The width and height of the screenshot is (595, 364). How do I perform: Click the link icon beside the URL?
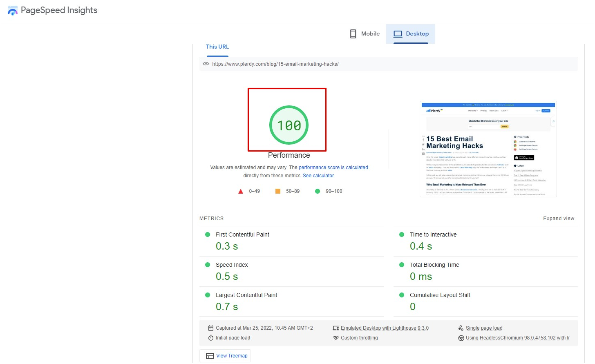pyautogui.click(x=206, y=64)
